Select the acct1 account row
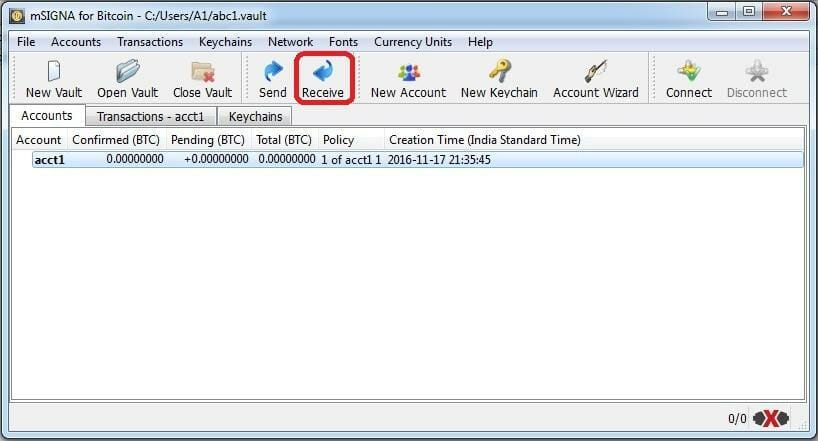The image size is (818, 441). 417,160
